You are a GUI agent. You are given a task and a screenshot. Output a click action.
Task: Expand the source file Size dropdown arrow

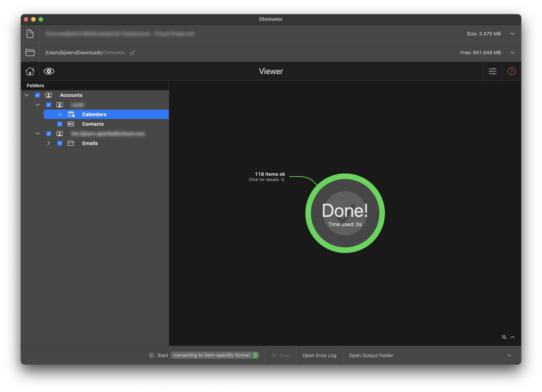[512, 34]
